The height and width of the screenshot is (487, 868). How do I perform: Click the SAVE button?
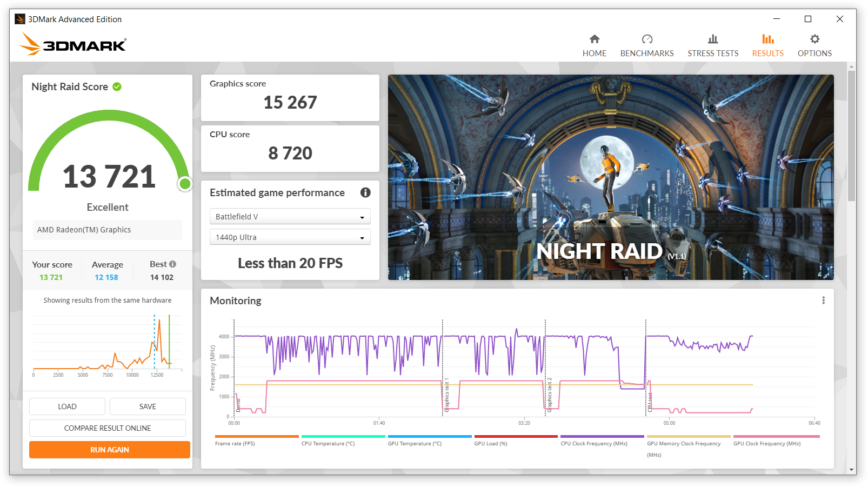[148, 406]
